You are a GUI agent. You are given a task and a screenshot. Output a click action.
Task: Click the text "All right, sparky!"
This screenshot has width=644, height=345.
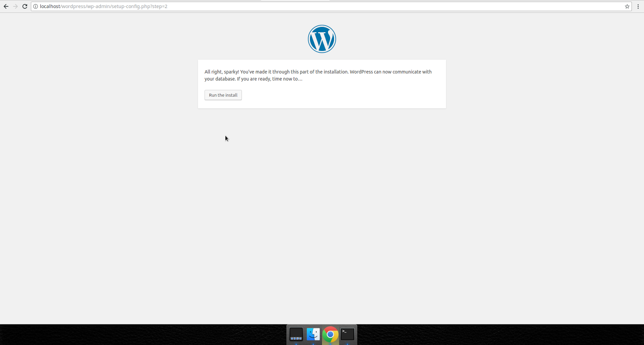pos(222,72)
